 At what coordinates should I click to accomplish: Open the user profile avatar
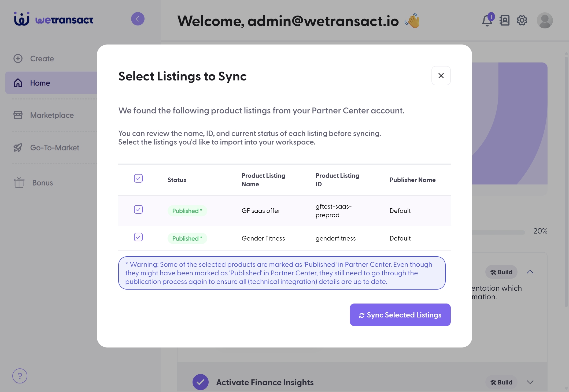pyautogui.click(x=545, y=20)
